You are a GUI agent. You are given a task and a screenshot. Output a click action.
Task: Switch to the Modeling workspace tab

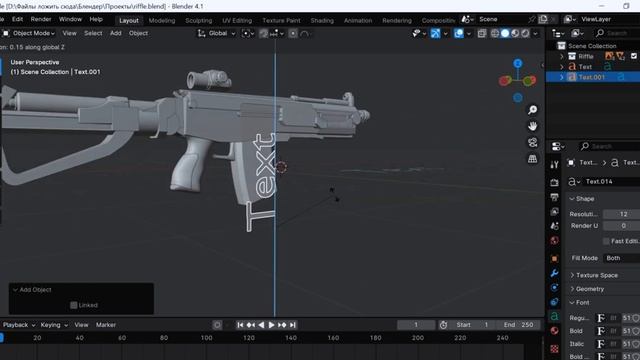point(162,20)
